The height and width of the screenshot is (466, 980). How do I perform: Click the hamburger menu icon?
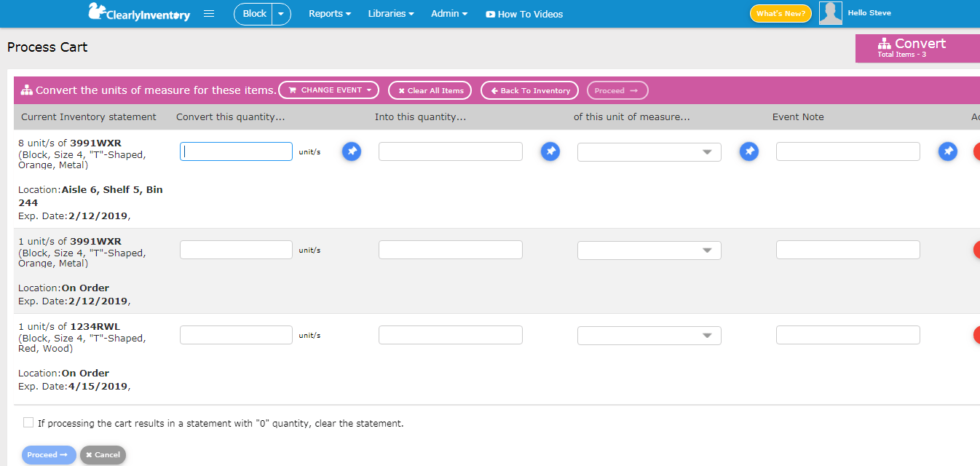pos(209,13)
